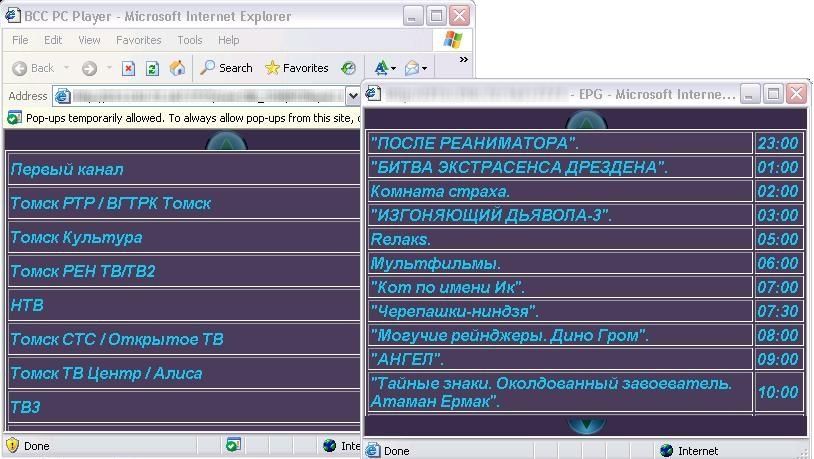The image size is (814, 459).
Task: Click the shield icon in BCC PC Player status bar
Action: [x=12, y=446]
